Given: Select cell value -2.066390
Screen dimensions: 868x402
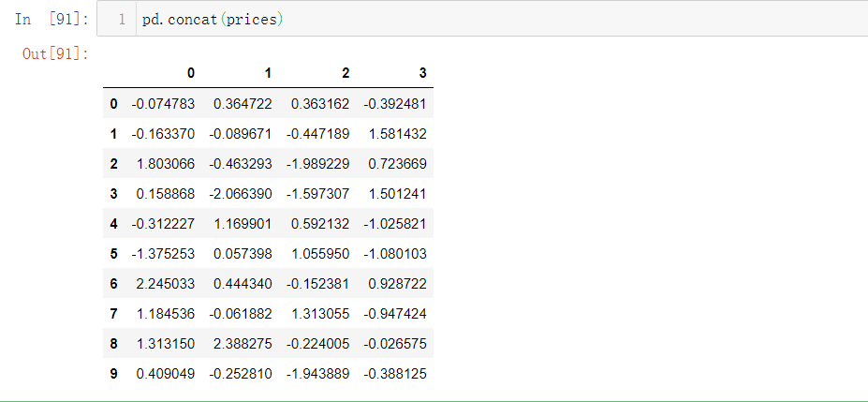Looking at the screenshot, I should tap(241, 194).
